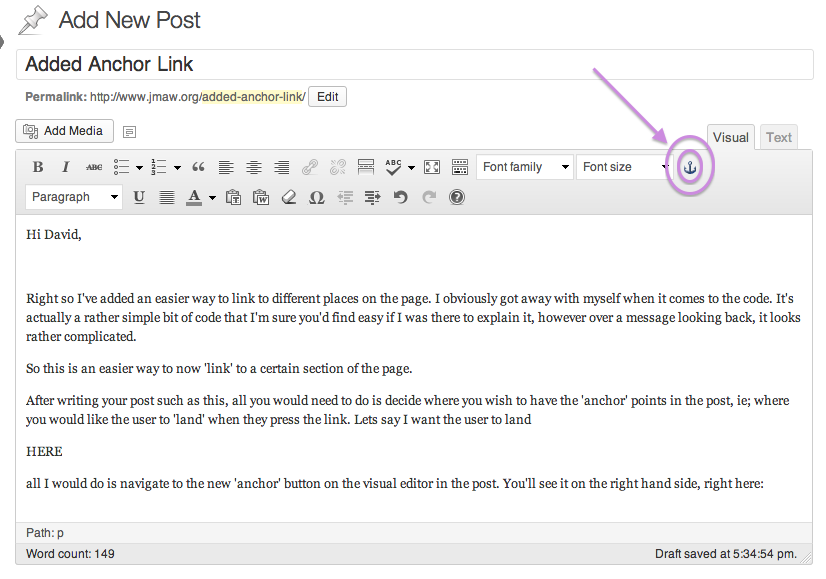The width and height of the screenshot is (826, 579).
Task: Click the anchor button
Action: pos(690,168)
